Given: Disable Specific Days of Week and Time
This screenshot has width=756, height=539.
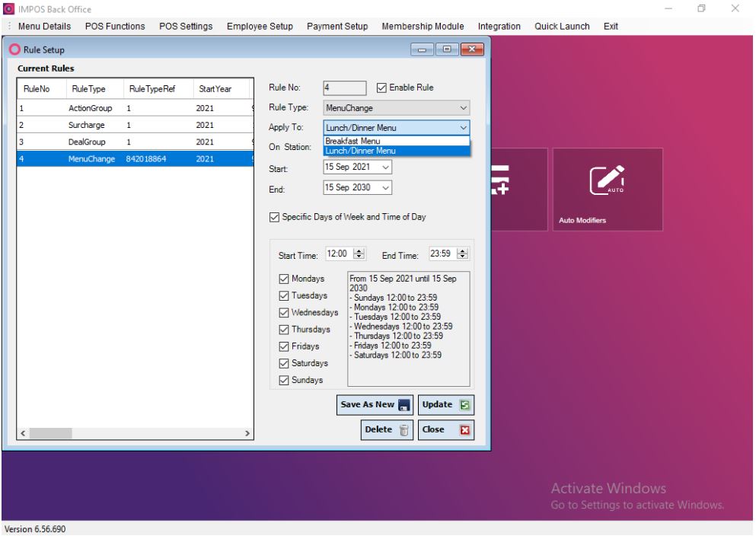Looking at the screenshot, I should 275,217.
